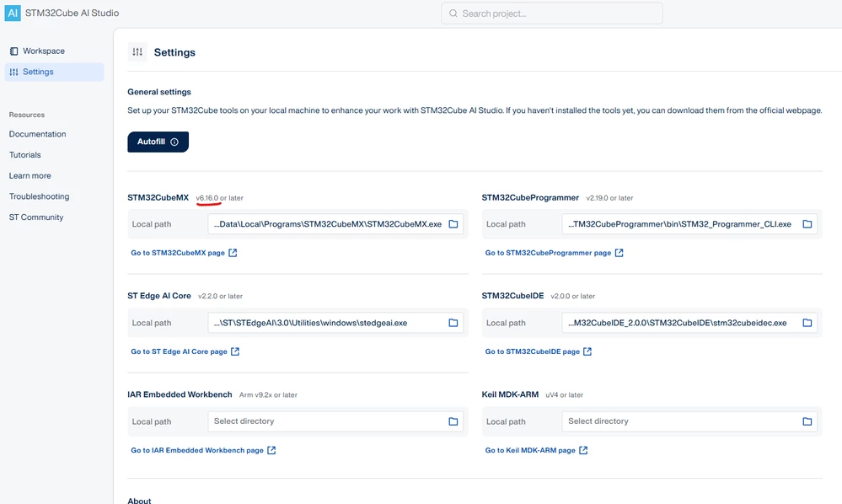The image size is (842, 504).
Task: Browse folder for Keil MDK-ARM path
Action: coord(807,421)
